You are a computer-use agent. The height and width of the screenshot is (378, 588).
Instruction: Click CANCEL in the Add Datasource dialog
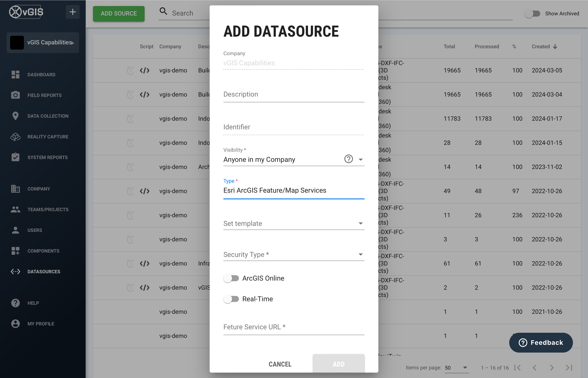pyautogui.click(x=280, y=364)
